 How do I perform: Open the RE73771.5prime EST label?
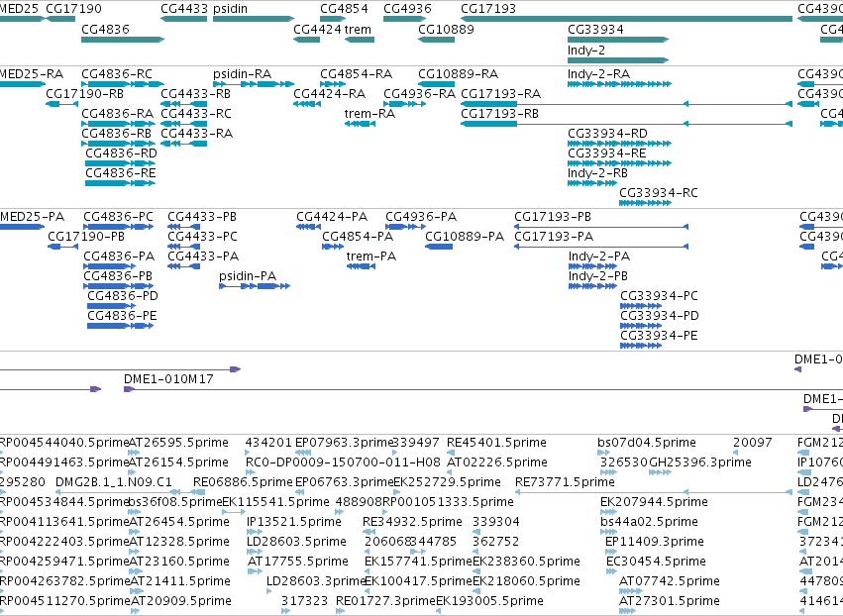coord(565,482)
